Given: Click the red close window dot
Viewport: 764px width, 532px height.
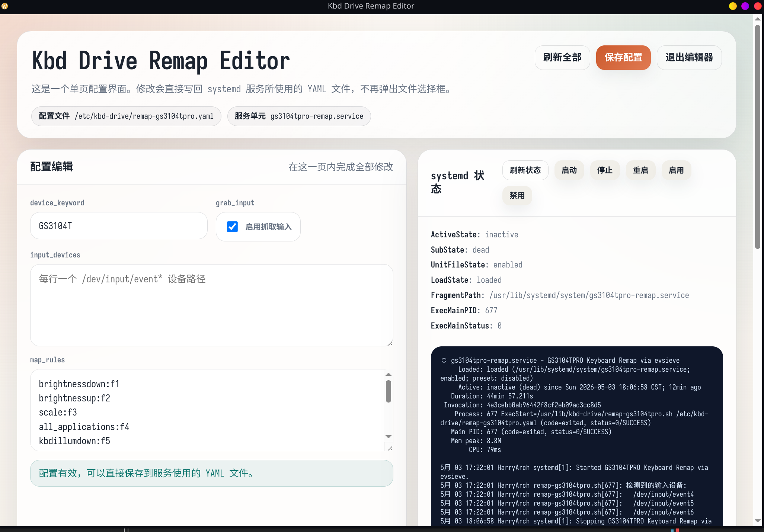Looking at the screenshot, I should click(x=758, y=6).
